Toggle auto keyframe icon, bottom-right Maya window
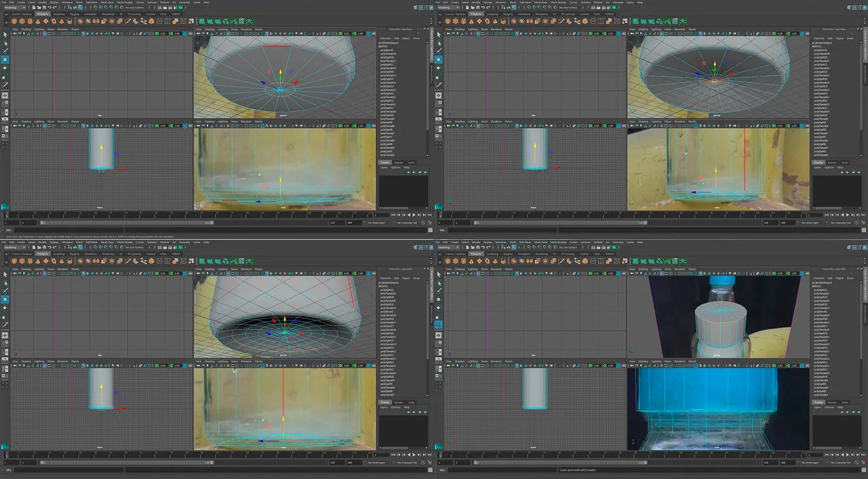 coord(863,462)
